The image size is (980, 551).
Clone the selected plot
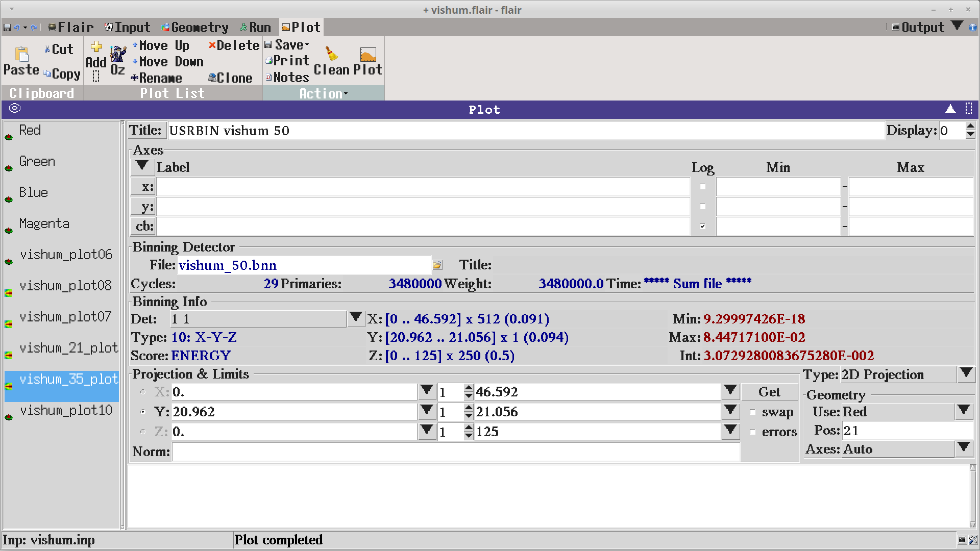[230, 78]
